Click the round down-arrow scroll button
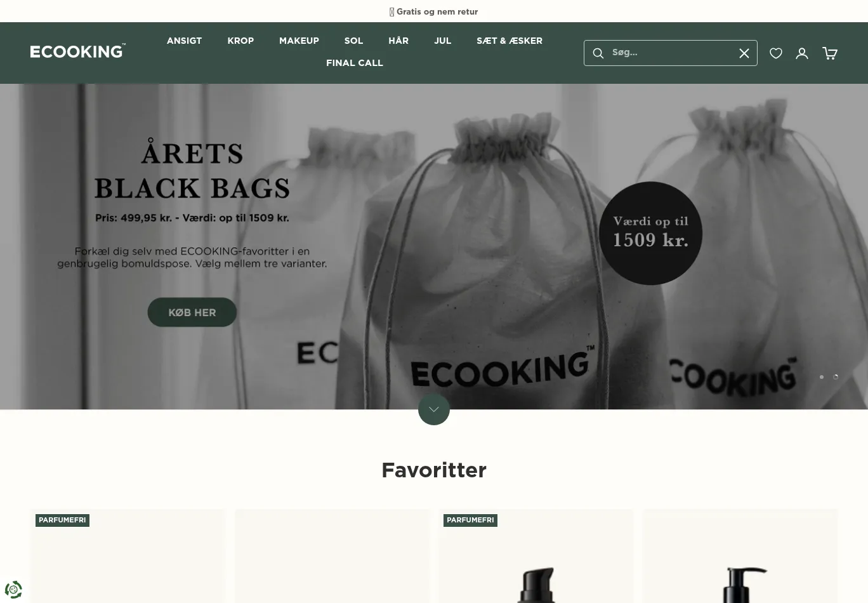Viewport: 868px width, 603px height. tap(434, 409)
